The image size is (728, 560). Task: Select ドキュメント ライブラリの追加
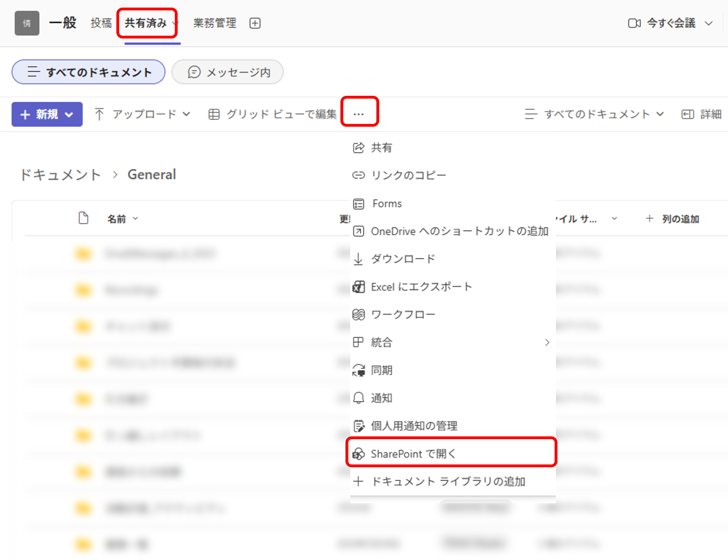(x=453, y=481)
